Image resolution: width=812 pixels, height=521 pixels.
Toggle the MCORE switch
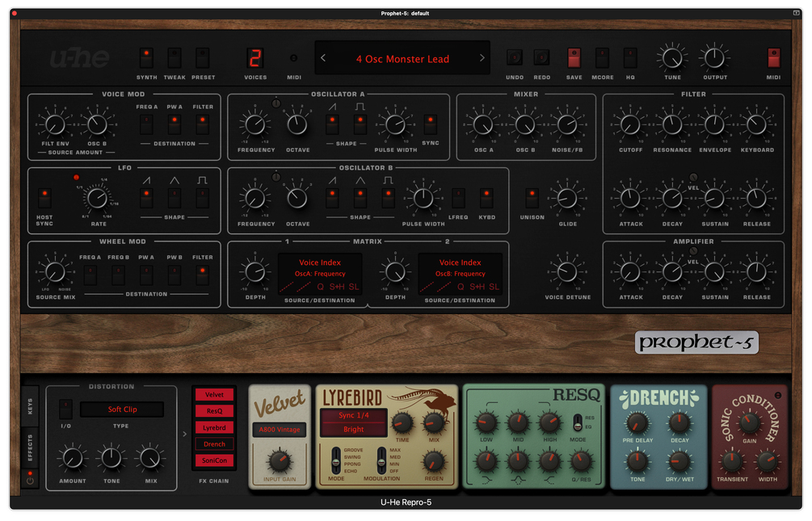click(x=602, y=57)
